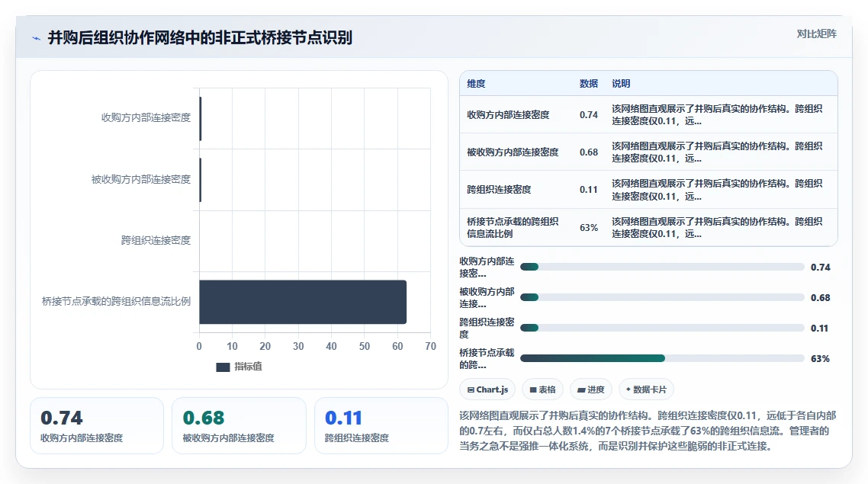Click the 被收购方内部连接密度 chart bar
This screenshot has width=868, height=484.
201,180
